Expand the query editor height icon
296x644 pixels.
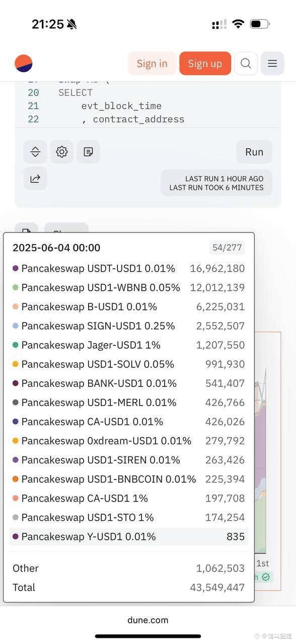[35, 151]
